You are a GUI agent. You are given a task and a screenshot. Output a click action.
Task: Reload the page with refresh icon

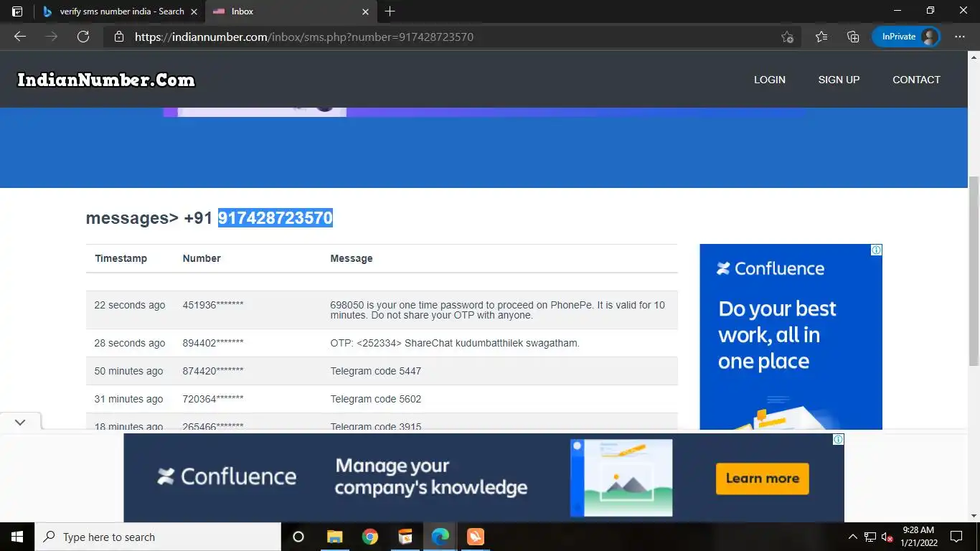83,37
